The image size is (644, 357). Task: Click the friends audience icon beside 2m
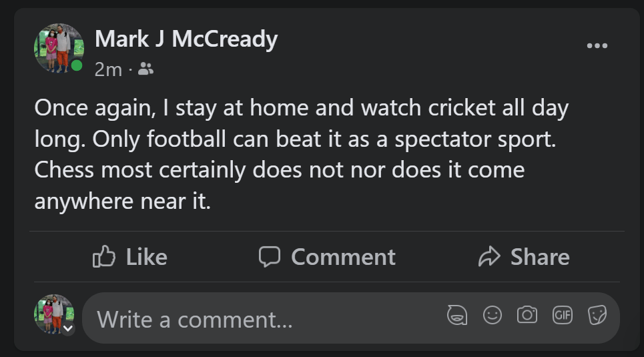pos(145,68)
